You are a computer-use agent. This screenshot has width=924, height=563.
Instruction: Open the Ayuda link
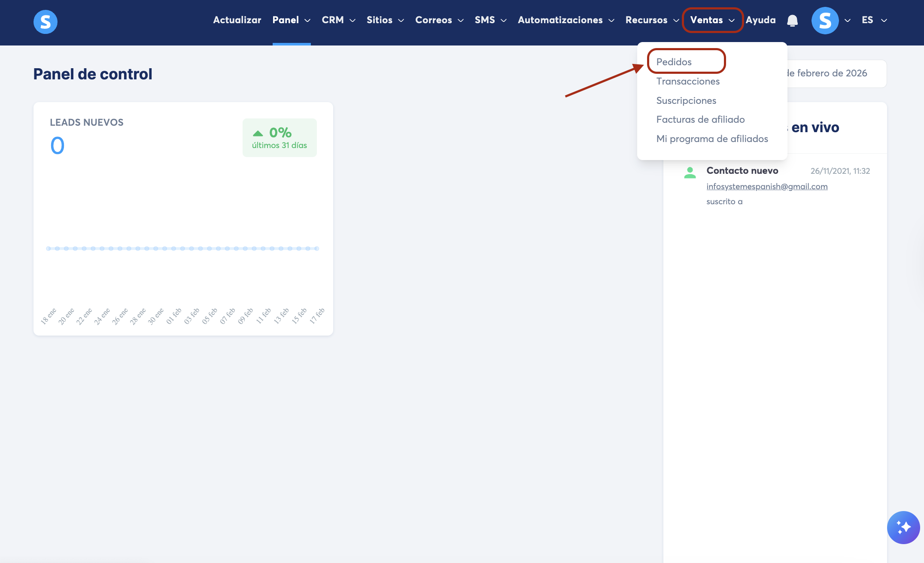pyautogui.click(x=760, y=20)
